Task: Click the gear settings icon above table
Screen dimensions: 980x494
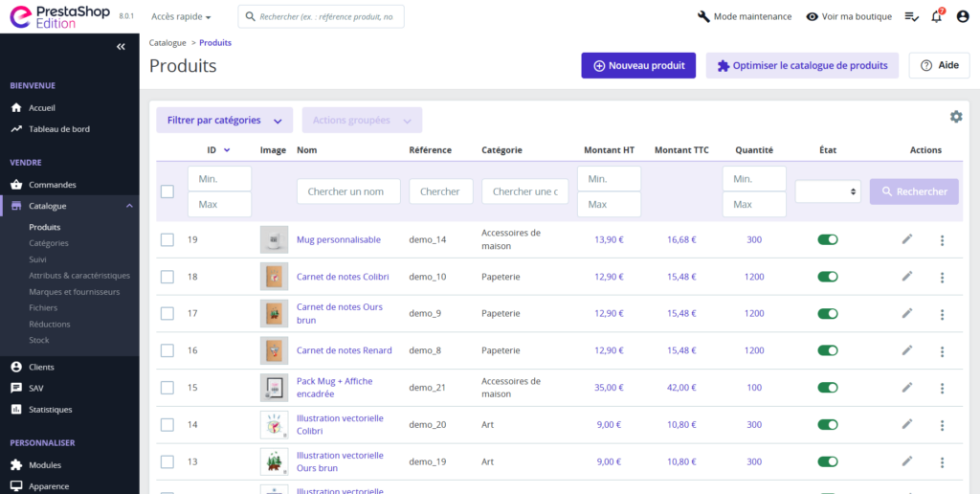Action: click(x=955, y=117)
